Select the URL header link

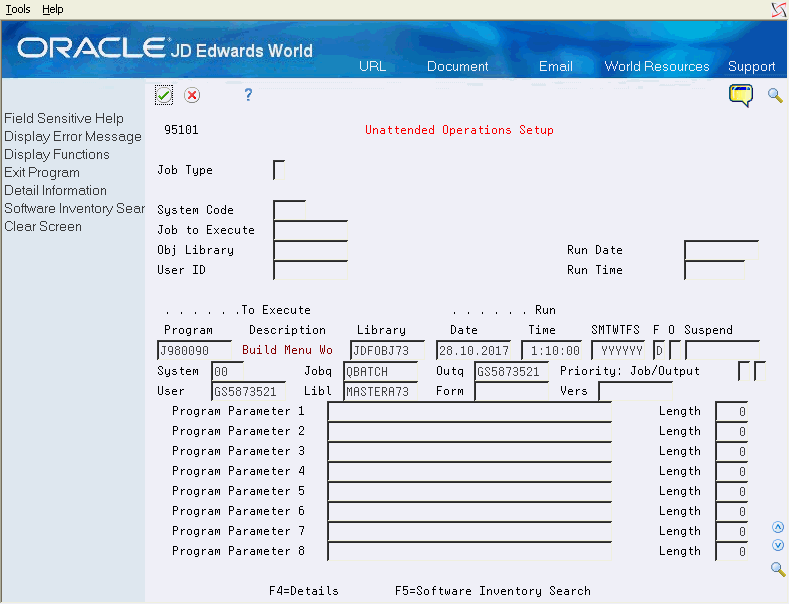[x=372, y=66]
